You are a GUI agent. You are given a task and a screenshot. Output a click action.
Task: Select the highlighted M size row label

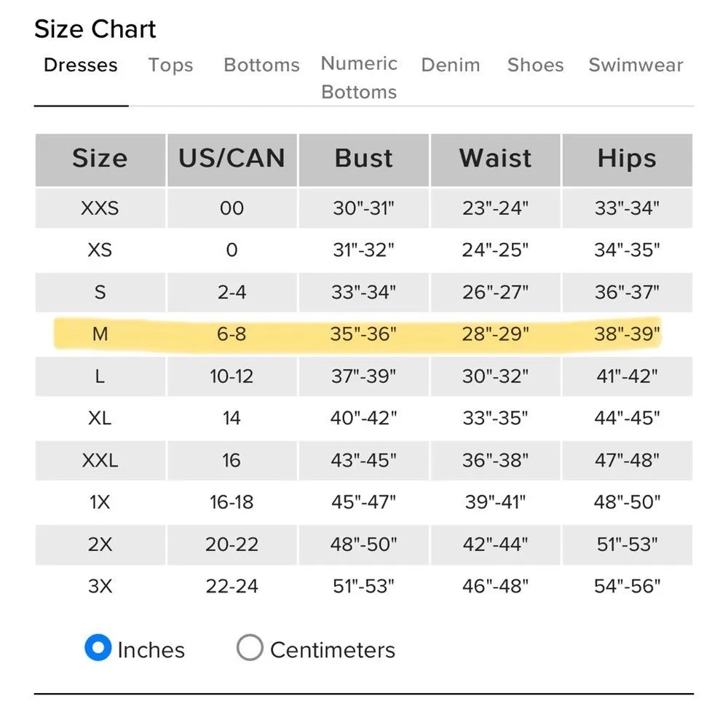coord(100,334)
